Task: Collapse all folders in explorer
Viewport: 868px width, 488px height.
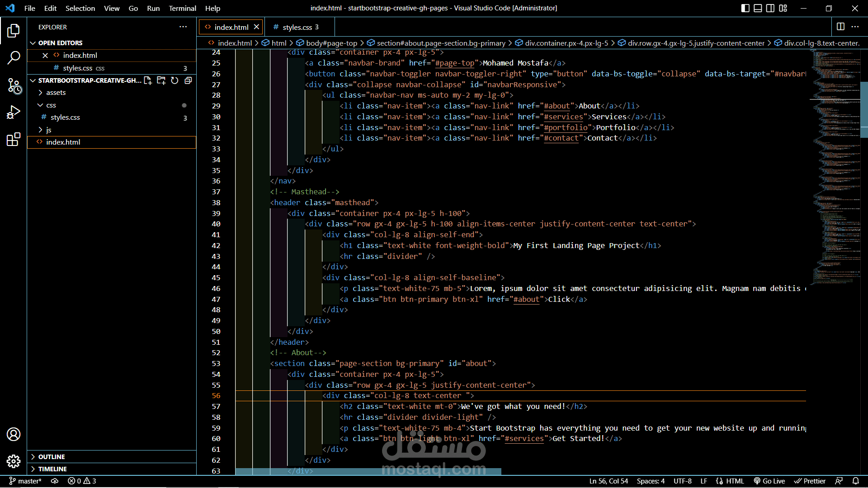Action: (x=188, y=80)
